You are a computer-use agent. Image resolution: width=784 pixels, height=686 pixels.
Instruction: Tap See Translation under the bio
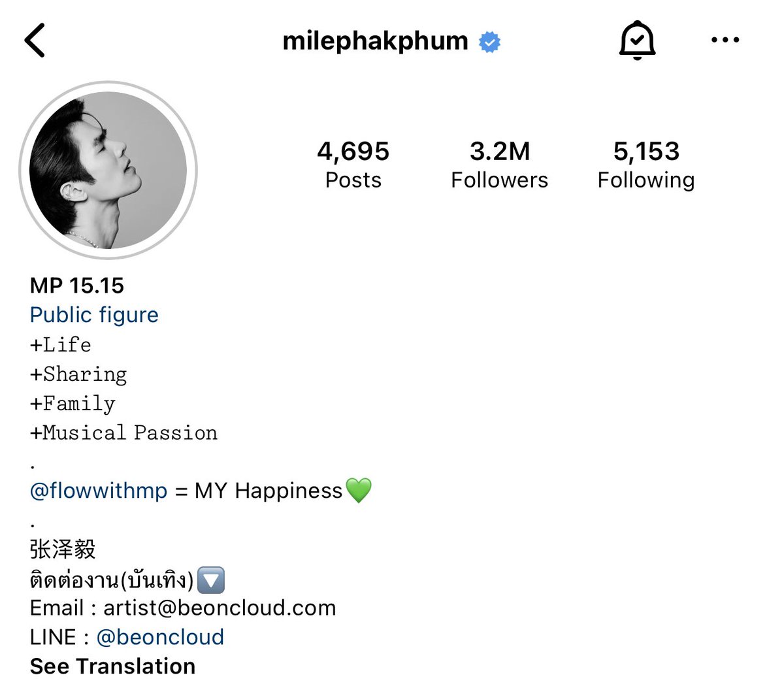112,666
